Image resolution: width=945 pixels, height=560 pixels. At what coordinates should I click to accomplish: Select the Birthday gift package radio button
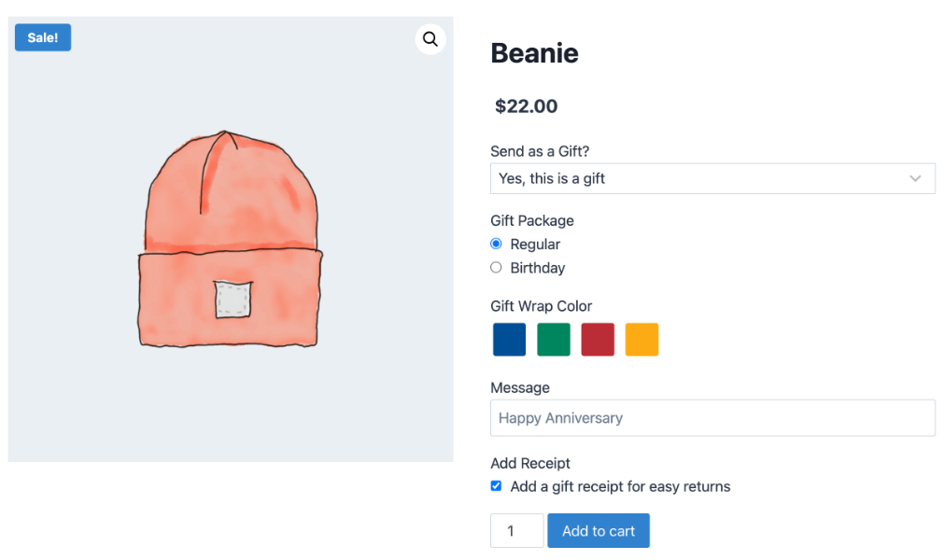(x=496, y=267)
